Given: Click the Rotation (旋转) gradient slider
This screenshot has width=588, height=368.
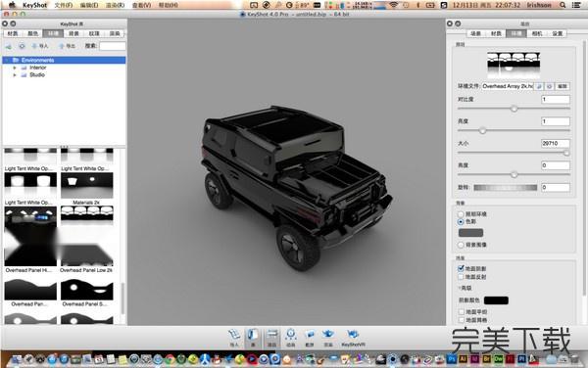Looking at the screenshot, I should pyautogui.click(x=505, y=188).
